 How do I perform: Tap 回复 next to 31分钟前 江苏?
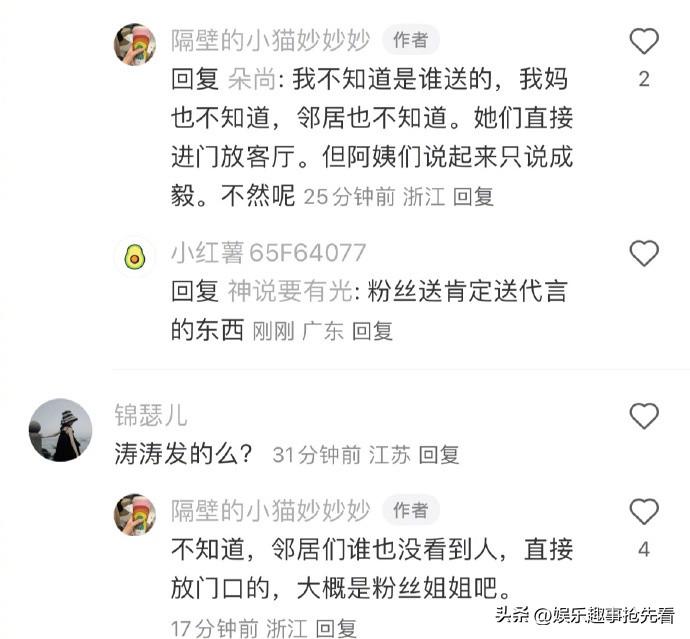click(439, 455)
